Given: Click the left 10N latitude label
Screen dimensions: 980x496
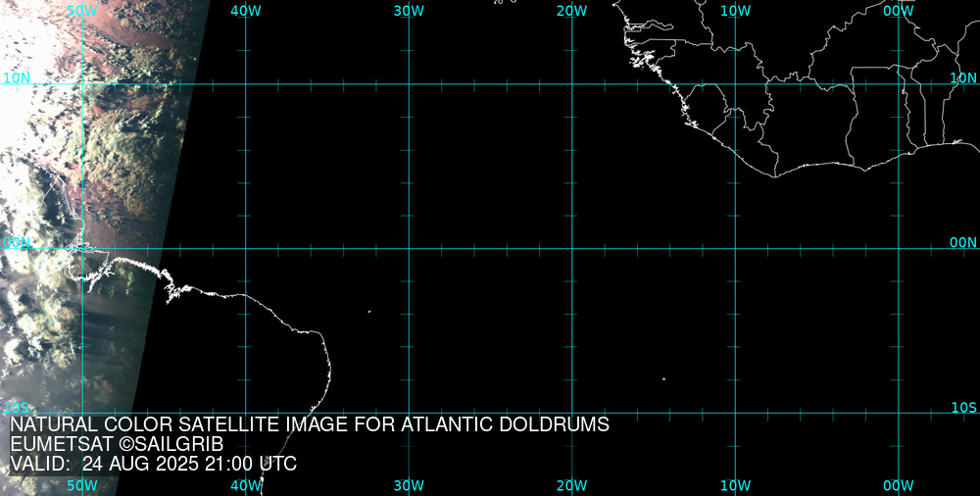Looking at the screenshot, I should pos(17,78).
